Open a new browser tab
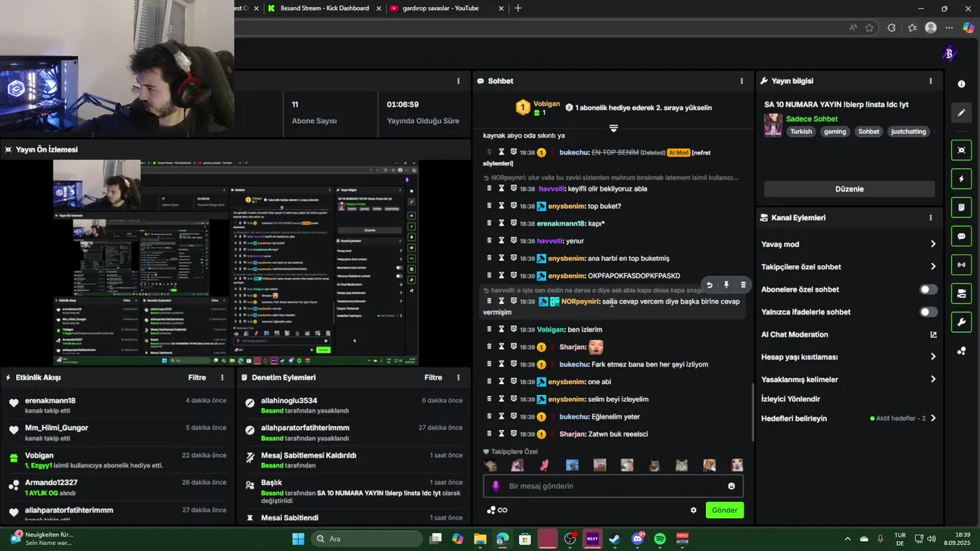 518,8
